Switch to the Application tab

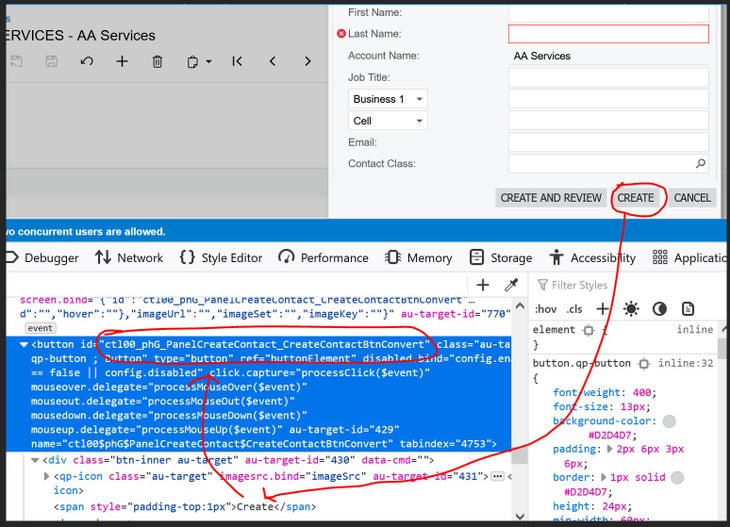click(x=689, y=258)
